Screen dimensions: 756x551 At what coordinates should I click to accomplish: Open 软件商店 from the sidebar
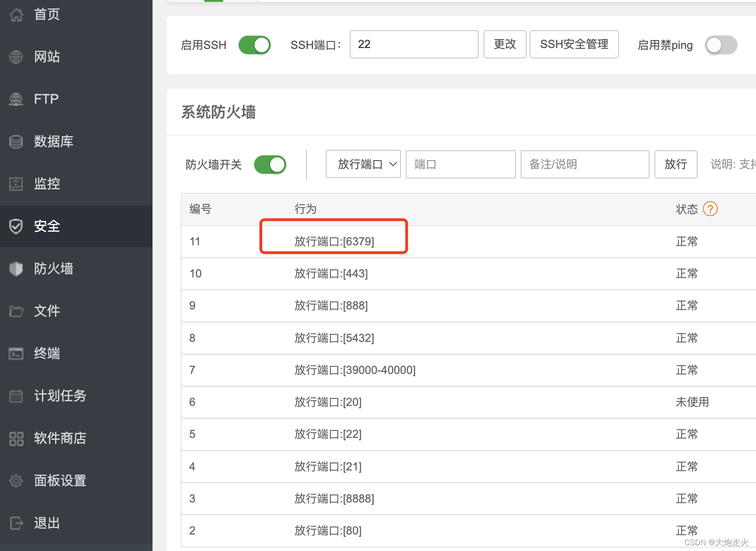pyautogui.click(x=60, y=438)
